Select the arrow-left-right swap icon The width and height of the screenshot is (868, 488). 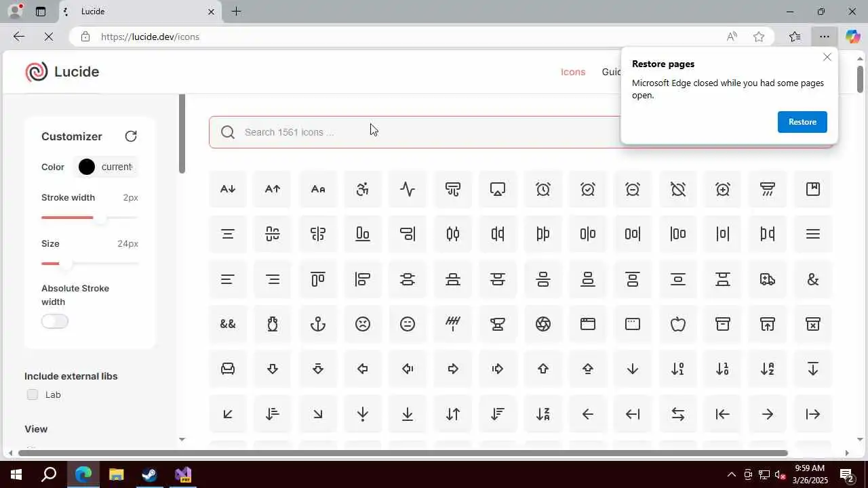[678, 414]
